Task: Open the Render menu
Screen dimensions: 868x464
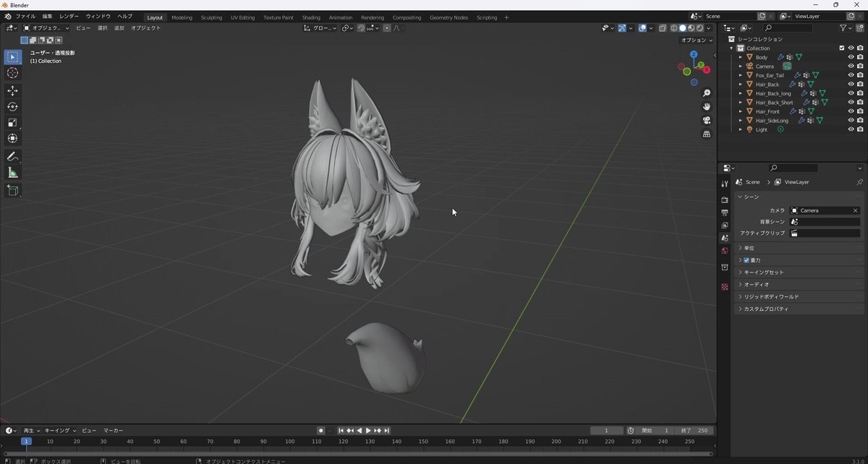Action: click(x=69, y=17)
